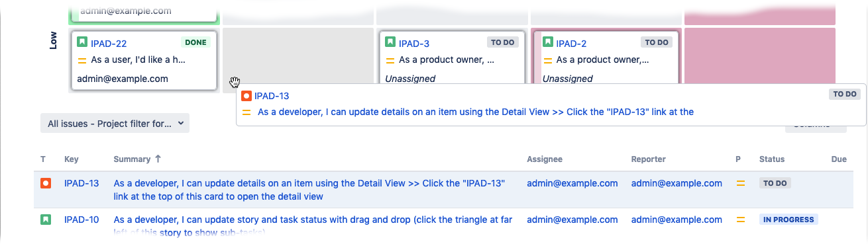Click the story icon on IPAD-3 card
The width and height of the screenshot is (868, 244).
(x=391, y=43)
